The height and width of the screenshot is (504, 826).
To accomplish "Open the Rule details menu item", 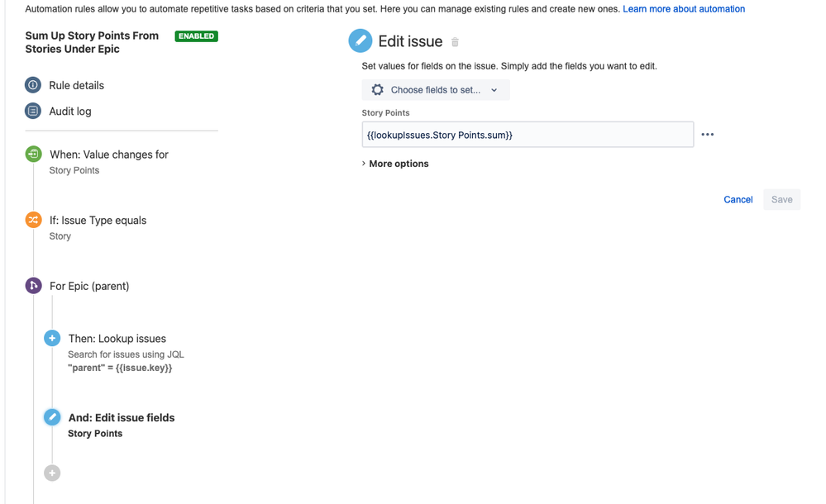I will click(x=76, y=85).
